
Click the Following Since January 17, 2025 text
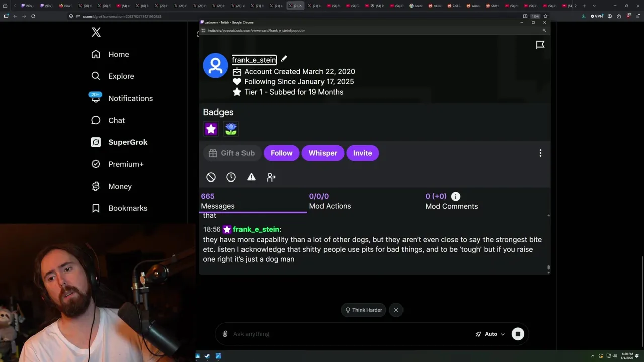[x=299, y=82]
